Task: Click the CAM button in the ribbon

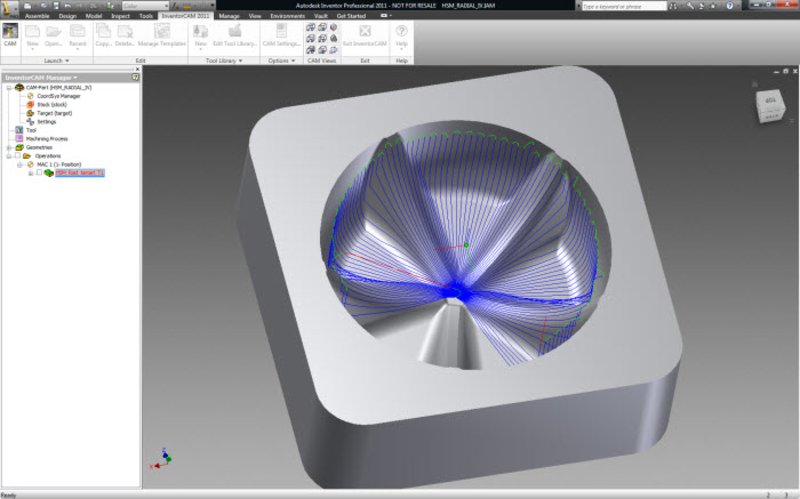Action: [x=10, y=35]
